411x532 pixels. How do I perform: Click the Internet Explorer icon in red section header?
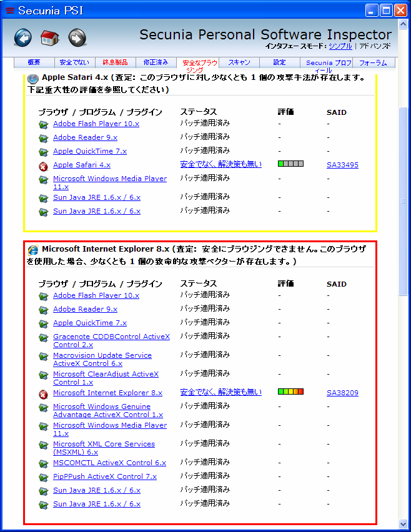click(x=33, y=250)
